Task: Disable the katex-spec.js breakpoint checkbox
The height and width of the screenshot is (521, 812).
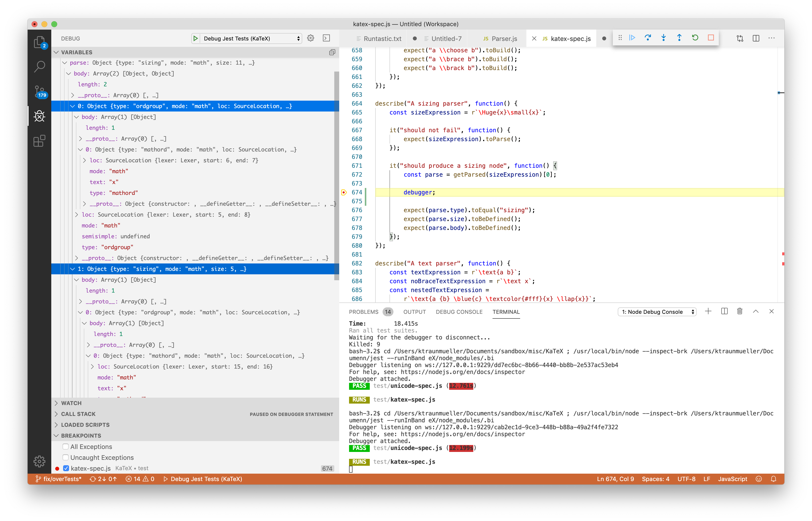Action: pos(66,468)
